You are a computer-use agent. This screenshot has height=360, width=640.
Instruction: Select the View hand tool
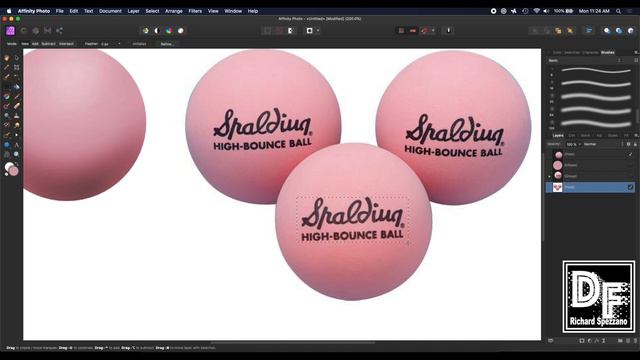[7, 58]
